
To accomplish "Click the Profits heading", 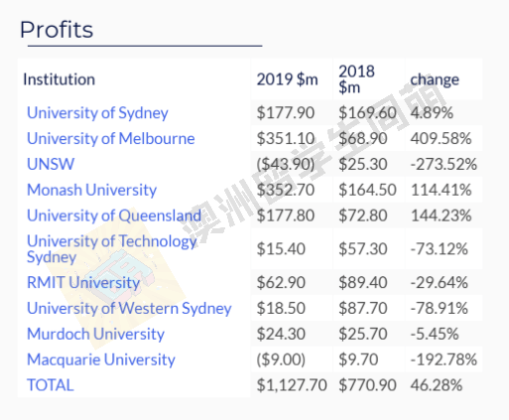I will (57, 30).
